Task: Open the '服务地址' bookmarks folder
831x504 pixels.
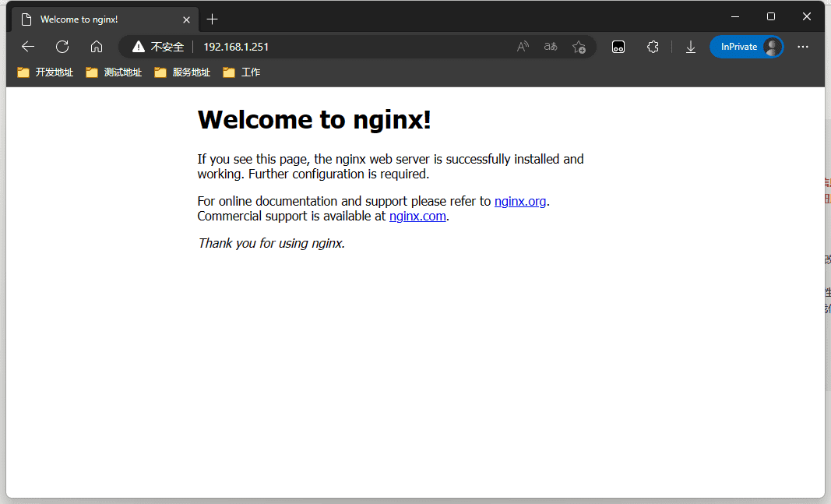Action: [182, 72]
